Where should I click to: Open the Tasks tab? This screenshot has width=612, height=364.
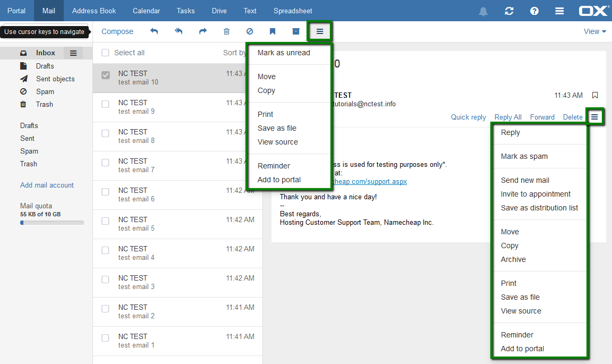[x=185, y=11]
